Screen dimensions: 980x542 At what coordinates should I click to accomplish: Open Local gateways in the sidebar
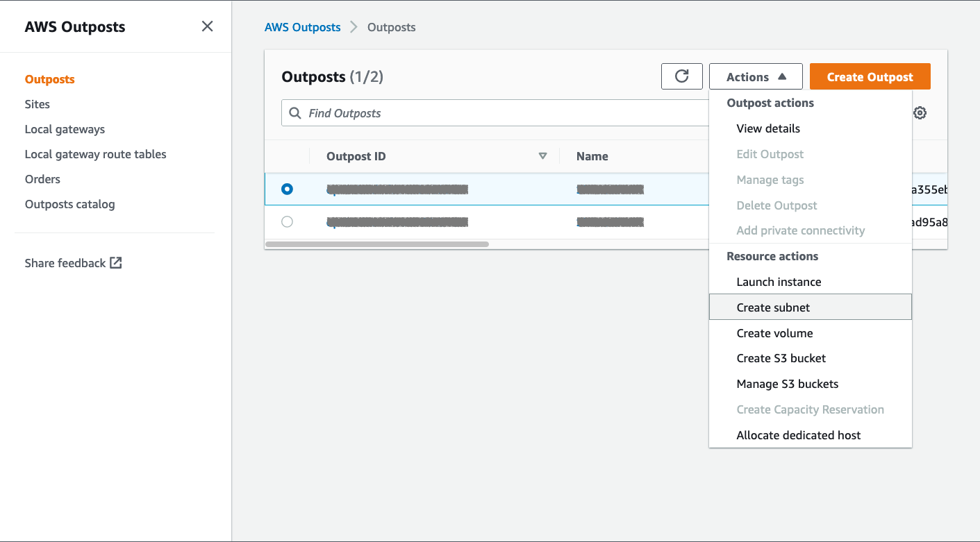point(65,129)
